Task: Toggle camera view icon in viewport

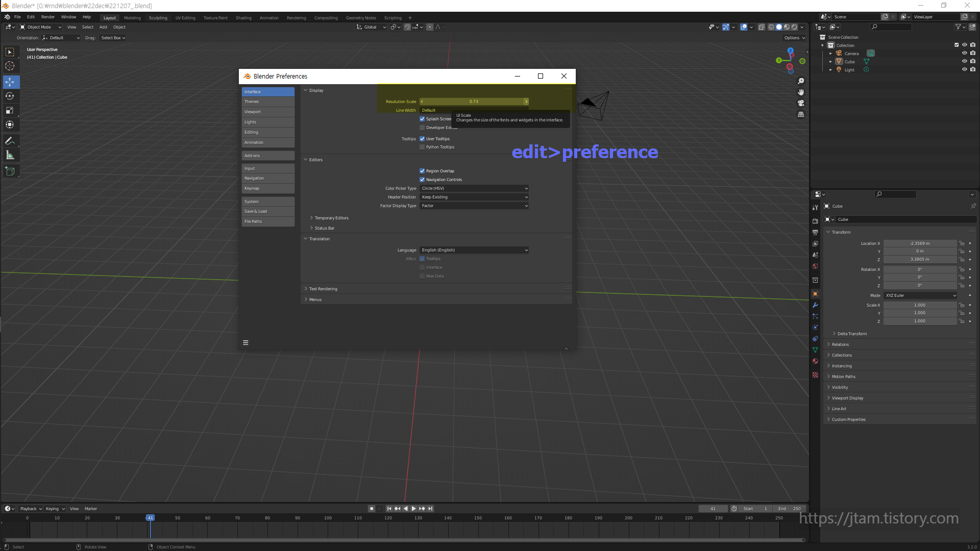Action: tap(801, 103)
